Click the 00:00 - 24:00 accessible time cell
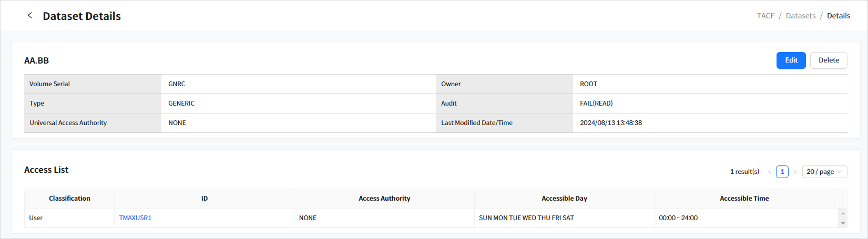The image size is (868, 239). tap(678, 218)
